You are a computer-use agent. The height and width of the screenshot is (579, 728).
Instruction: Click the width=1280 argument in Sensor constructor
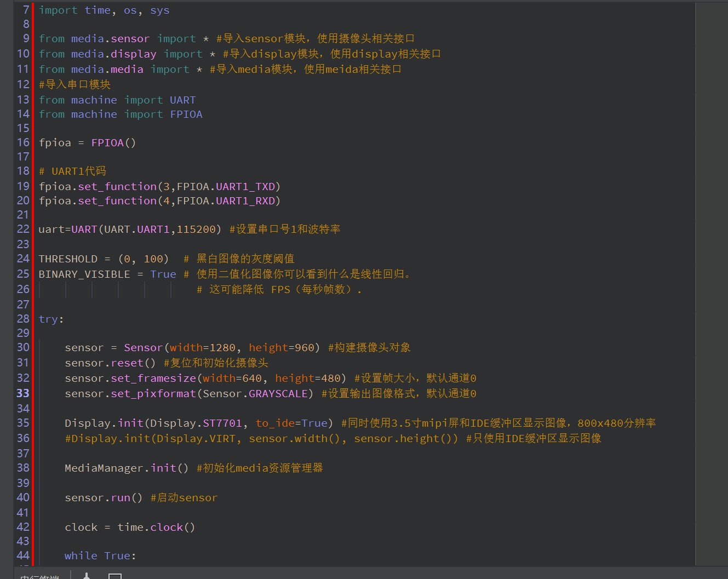pos(202,348)
